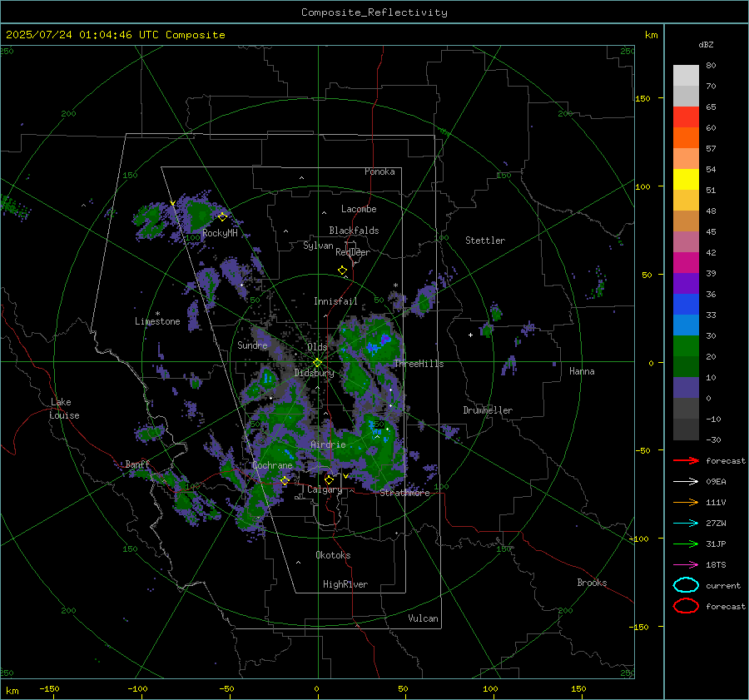Click the Stettler city label
Image resolution: width=749 pixels, height=700 pixels.
(x=485, y=241)
